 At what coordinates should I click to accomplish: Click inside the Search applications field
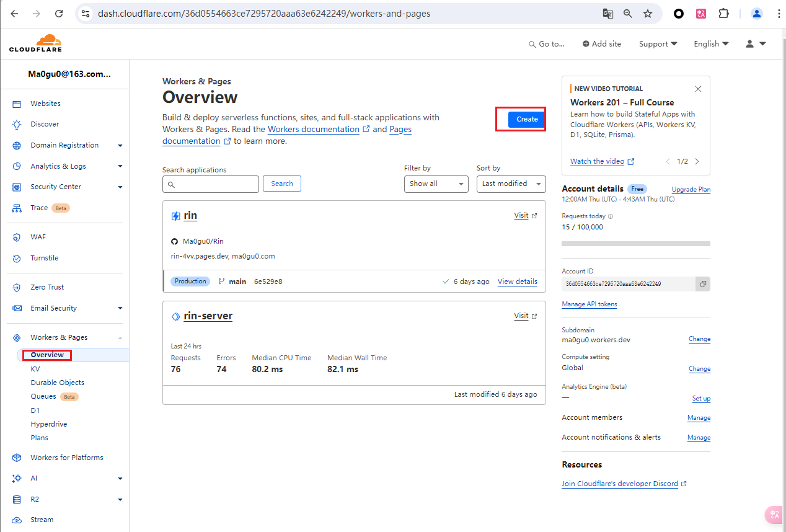click(x=211, y=184)
